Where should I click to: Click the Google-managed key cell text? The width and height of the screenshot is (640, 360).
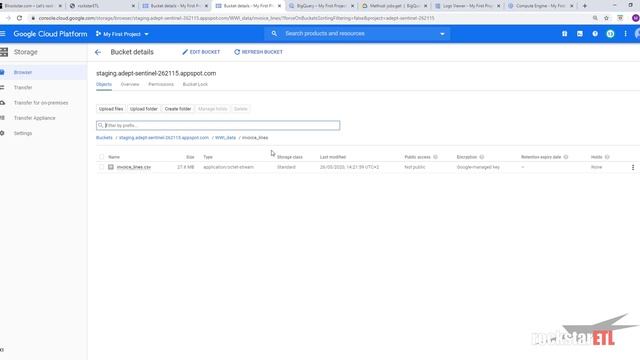(x=478, y=167)
